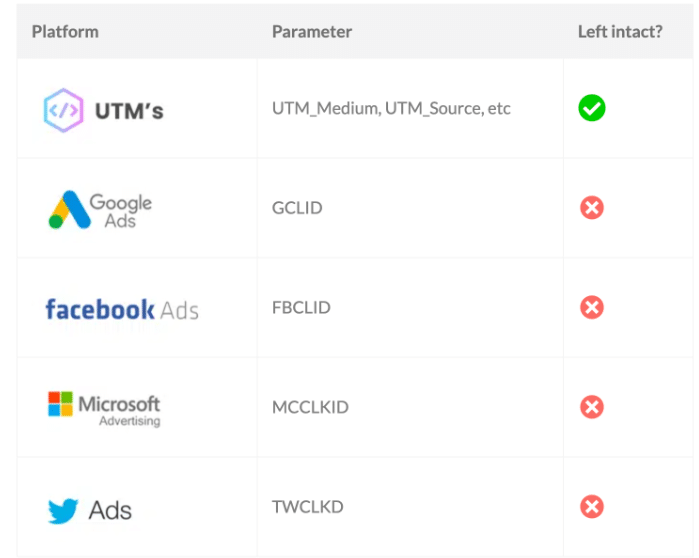Click the UTM's code hexagon icon

tap(63, 110)
